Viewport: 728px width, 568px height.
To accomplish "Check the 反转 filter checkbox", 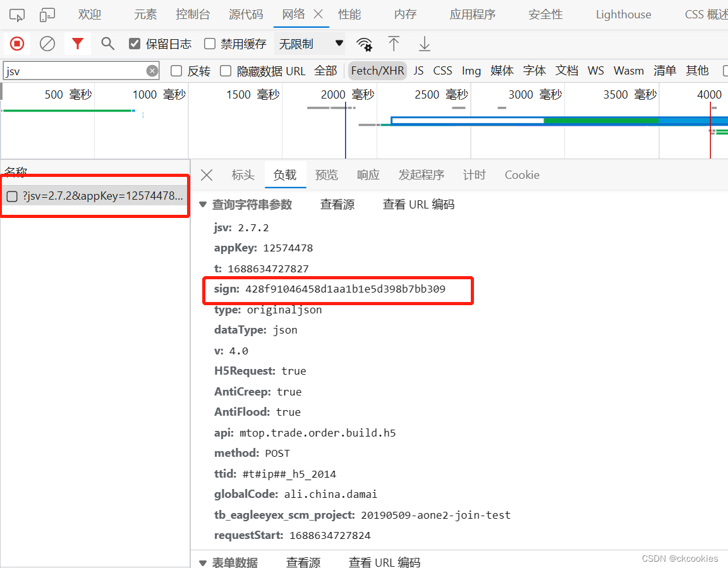I will (x=176, y=71).
